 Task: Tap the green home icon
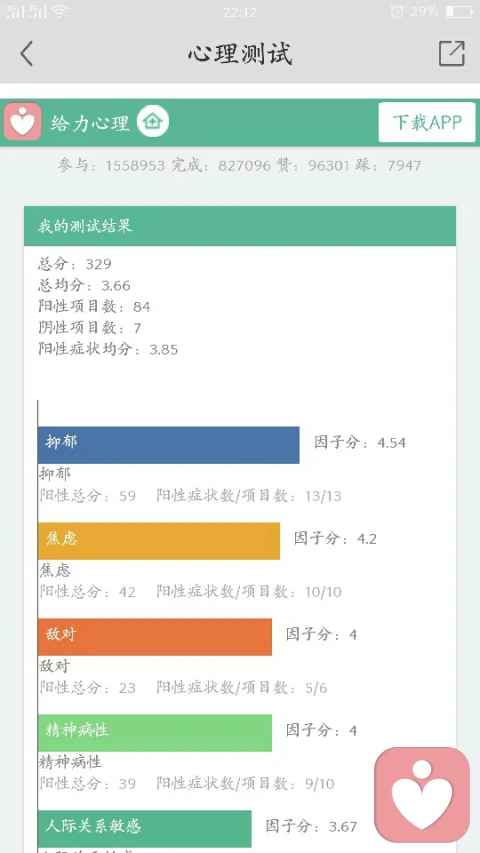[153, 122]
